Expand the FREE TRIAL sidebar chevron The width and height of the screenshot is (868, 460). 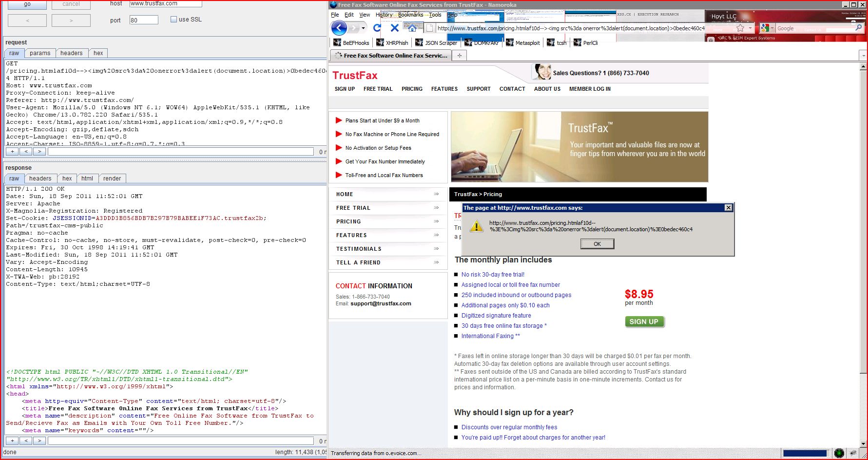436,208
